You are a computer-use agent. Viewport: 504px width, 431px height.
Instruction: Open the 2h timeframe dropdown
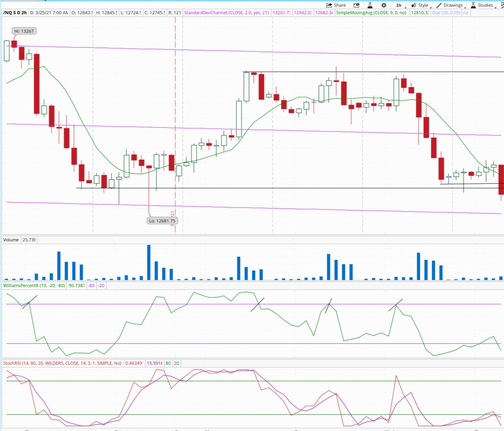pyautogui.click(x=399, y=5)
